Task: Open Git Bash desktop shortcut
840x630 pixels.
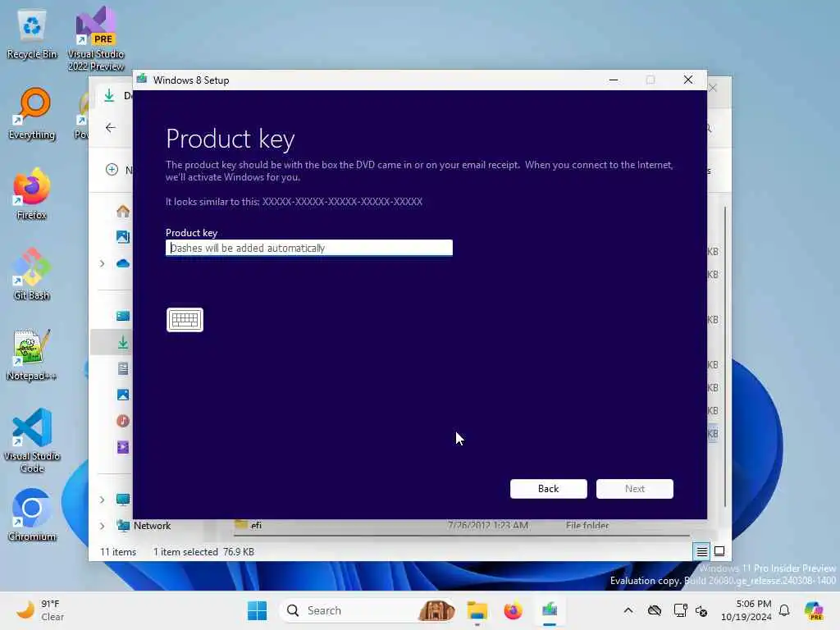Action: tap(32, 275)
